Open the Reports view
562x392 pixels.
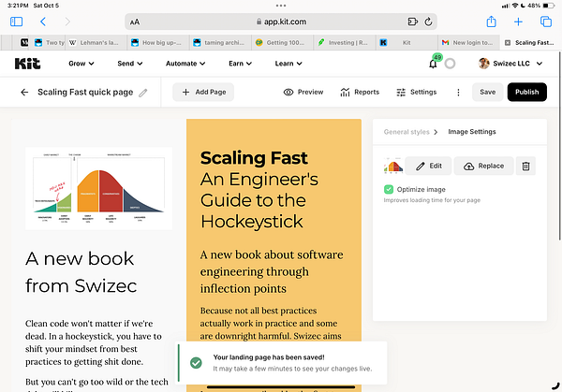coord(360,92)
